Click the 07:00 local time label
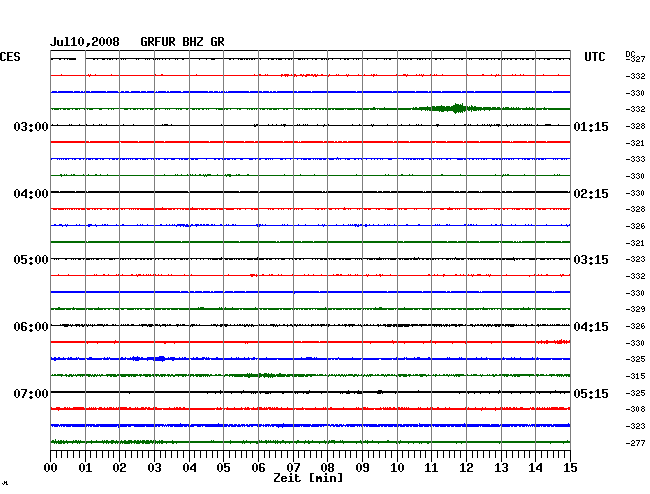The height and width of the screenshot is (494, 650). tap(31, 393)
